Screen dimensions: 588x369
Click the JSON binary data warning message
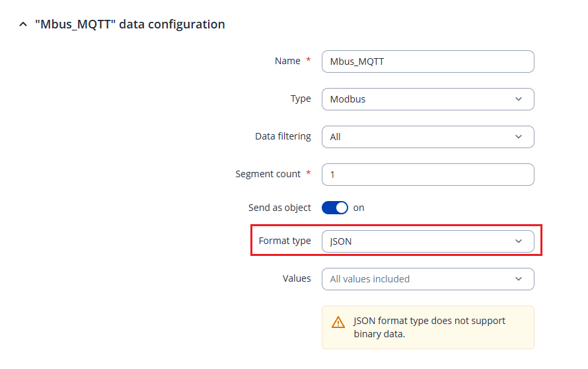(x=429, y=327)
